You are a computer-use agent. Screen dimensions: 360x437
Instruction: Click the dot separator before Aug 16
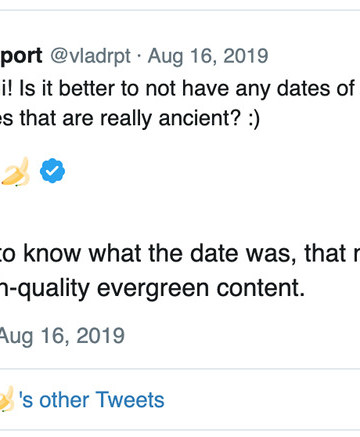pos(139,57)
